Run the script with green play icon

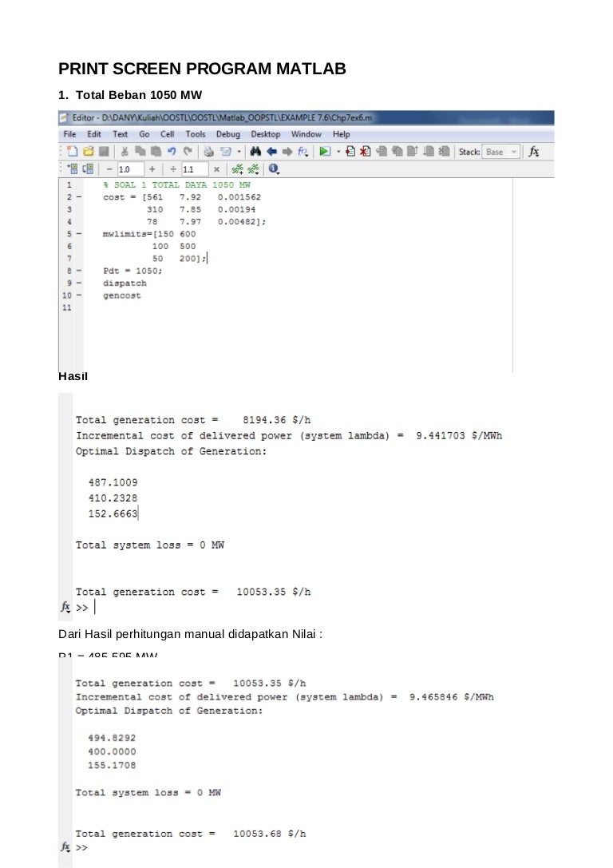click(x=325, y=151)
